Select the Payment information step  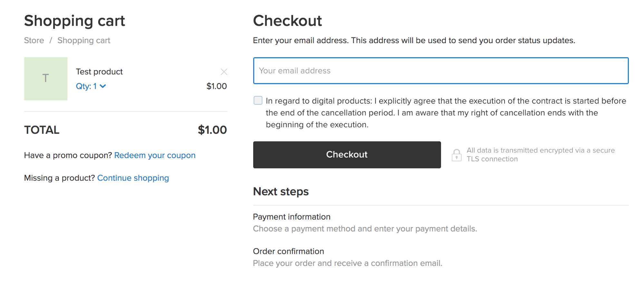click(x=292, y=217)
